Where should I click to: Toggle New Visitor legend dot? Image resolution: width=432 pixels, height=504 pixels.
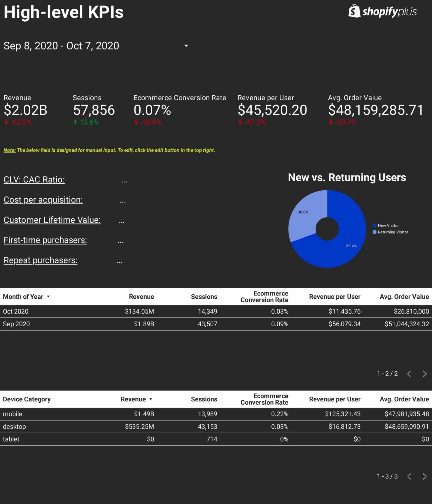tap(374, 226)
